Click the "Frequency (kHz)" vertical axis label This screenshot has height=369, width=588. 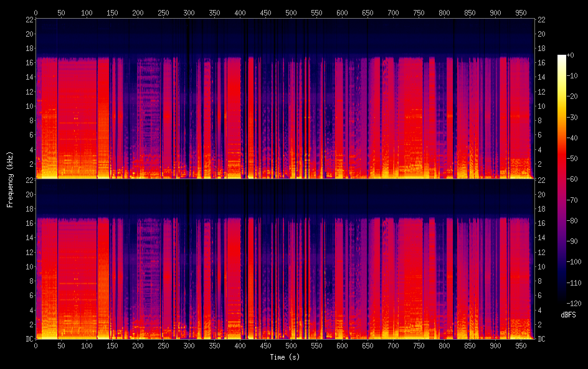10,179
